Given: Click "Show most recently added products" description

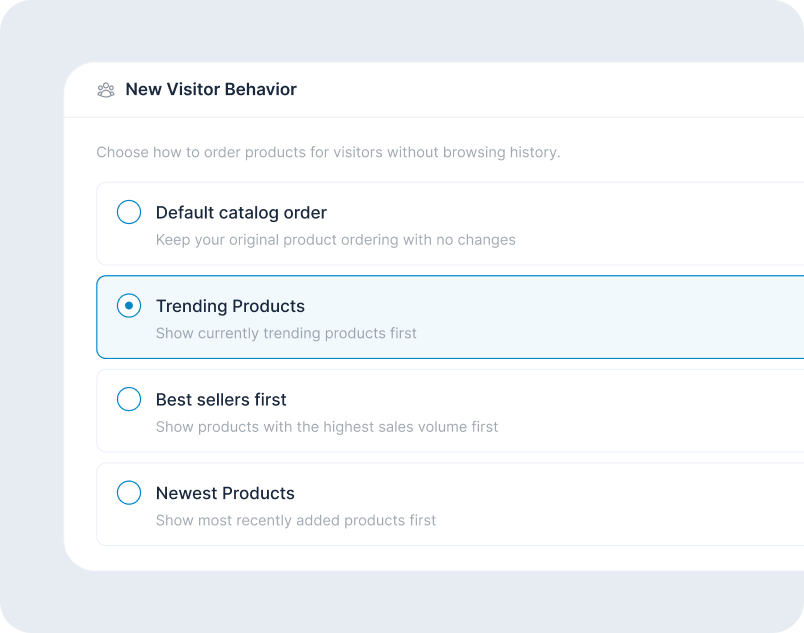Looking at the screenshot, I should (296, 520).
